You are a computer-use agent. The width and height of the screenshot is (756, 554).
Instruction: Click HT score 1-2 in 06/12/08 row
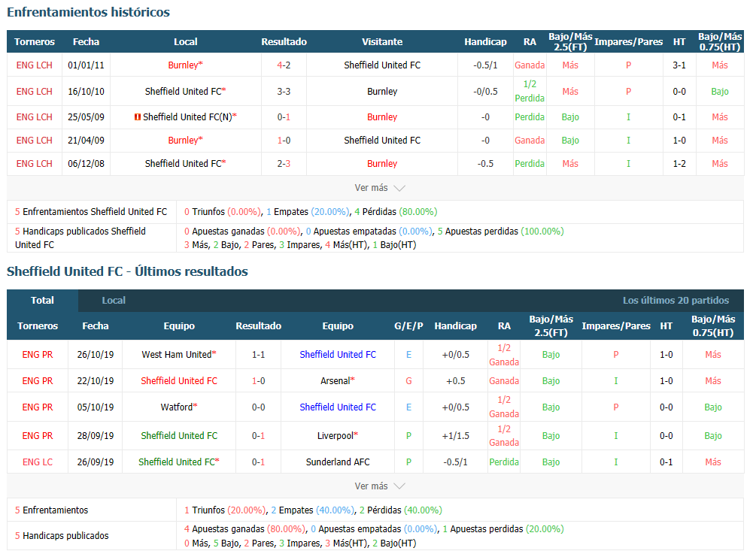679,164
